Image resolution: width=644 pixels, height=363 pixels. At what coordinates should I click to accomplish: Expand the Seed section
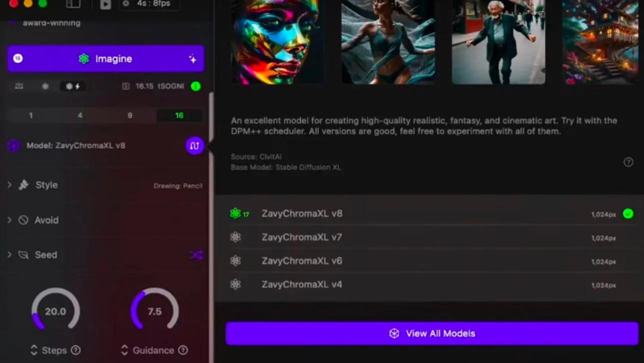[9, 254]
